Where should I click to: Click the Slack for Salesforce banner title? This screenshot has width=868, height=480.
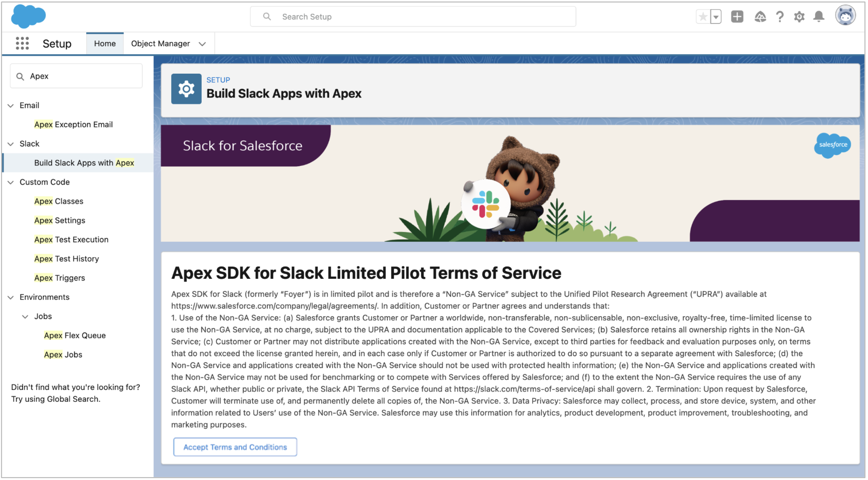[243, 146]
